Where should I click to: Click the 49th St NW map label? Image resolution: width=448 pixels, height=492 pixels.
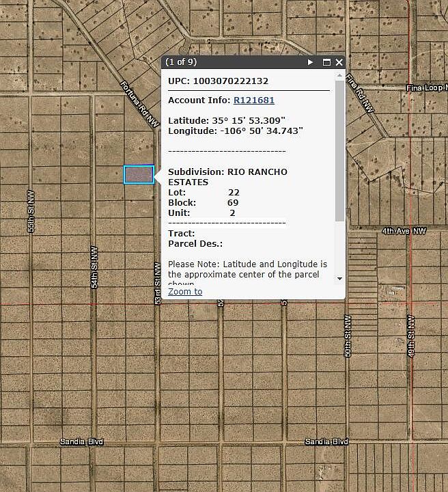410,336
